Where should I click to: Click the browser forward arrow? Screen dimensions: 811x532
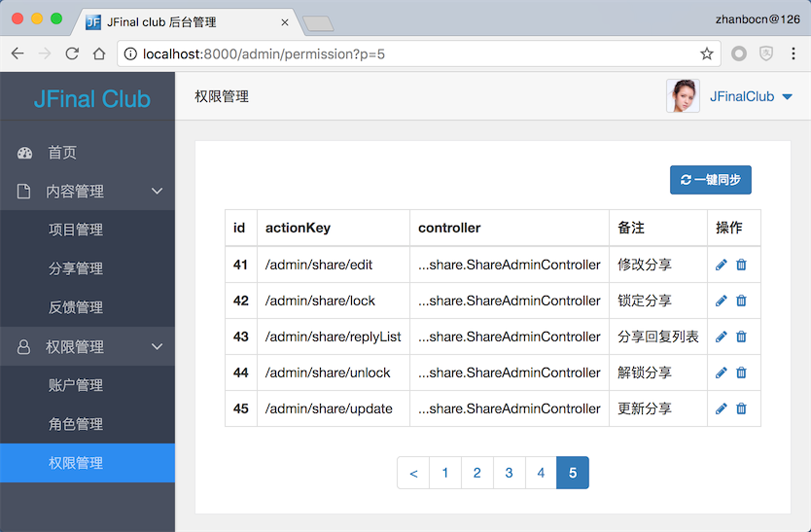pyautogui.click(x=45, y=53)
